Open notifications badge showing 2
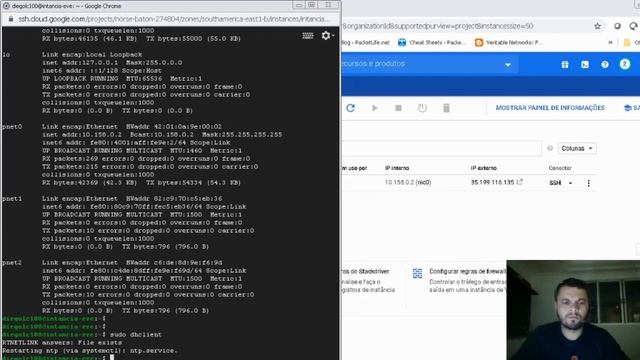640x360 pixels. 624,64
